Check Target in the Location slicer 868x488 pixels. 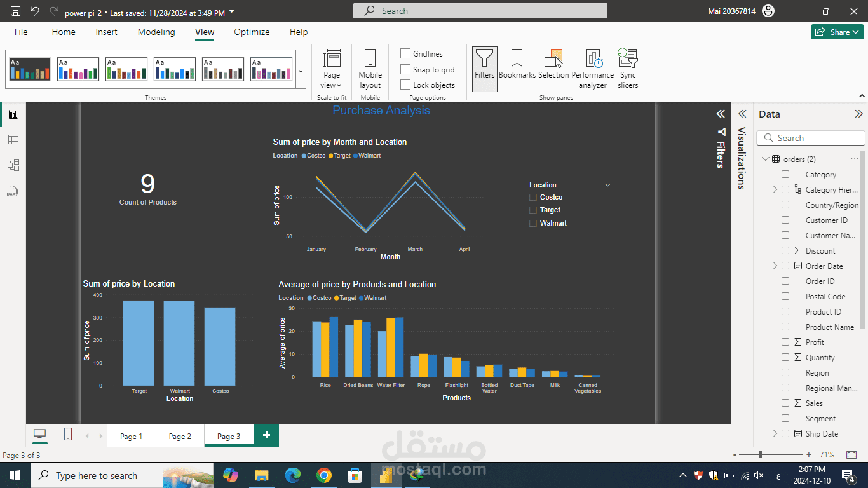pyautogui.click(x=533, y=210)
